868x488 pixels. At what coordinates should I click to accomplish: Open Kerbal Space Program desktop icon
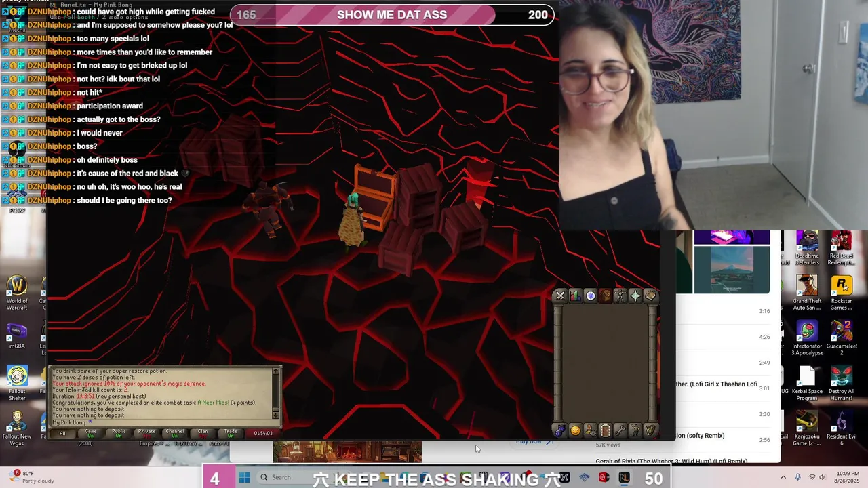tap(807, 383)
